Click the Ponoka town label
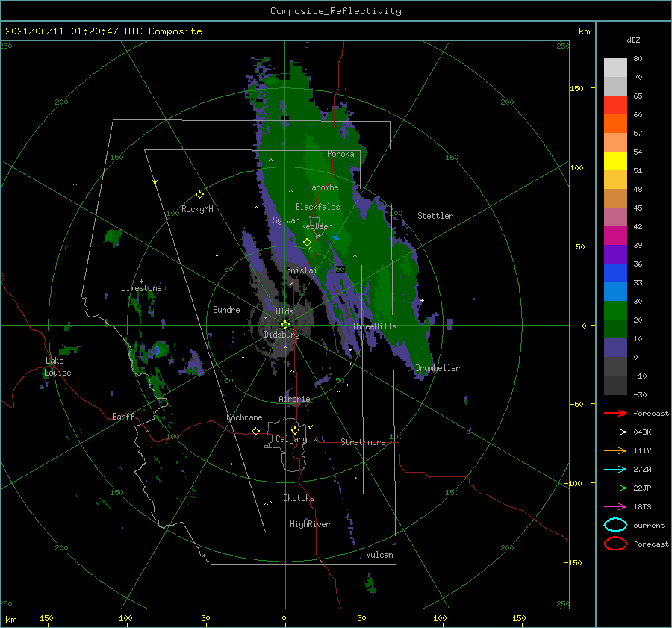This screenshot has height=628, width=672. coord(340,154)
